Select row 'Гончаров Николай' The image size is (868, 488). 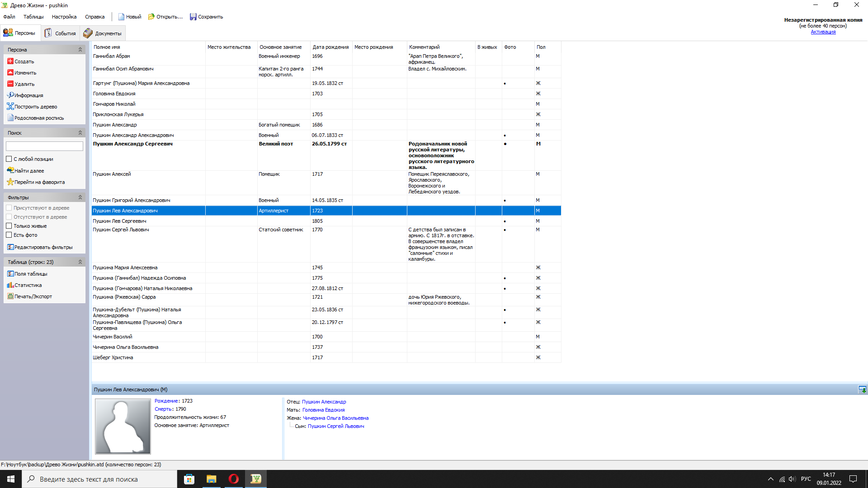point(326,104)
